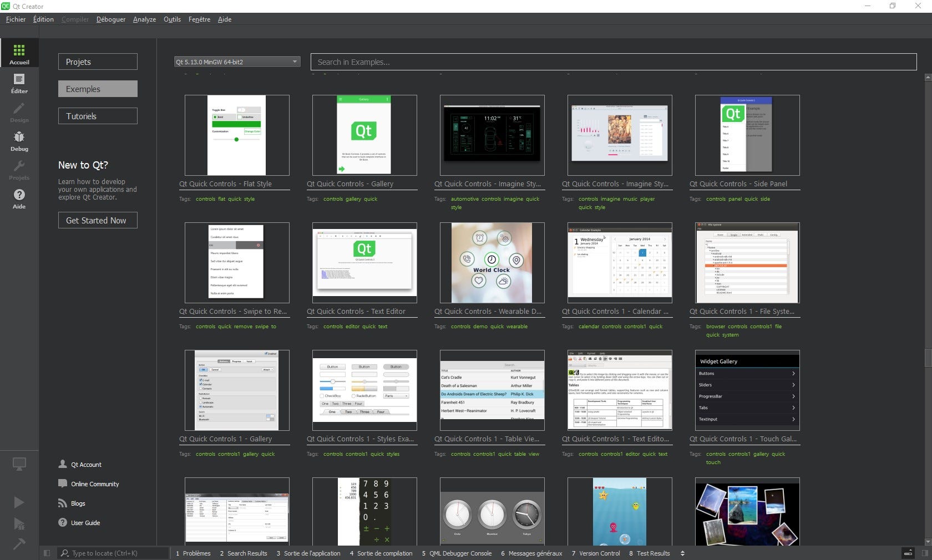Open the 4 Sortie de compilation pane
This screenshot has width=932, height=560.
click(x=381, y=553)
